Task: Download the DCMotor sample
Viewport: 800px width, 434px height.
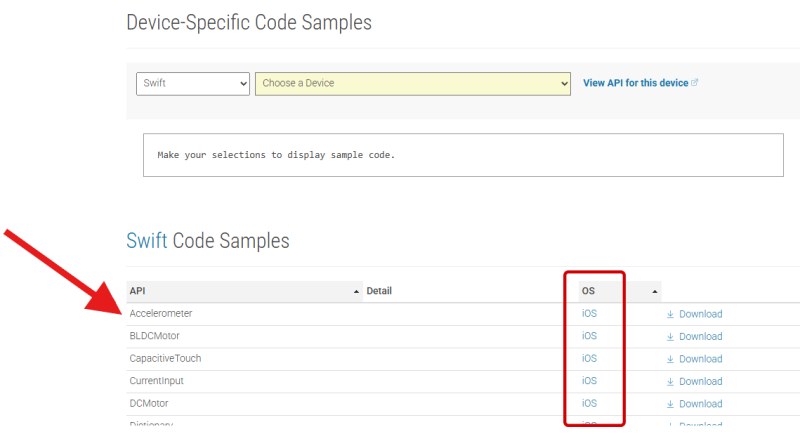Action: click(x=700, y=404)
